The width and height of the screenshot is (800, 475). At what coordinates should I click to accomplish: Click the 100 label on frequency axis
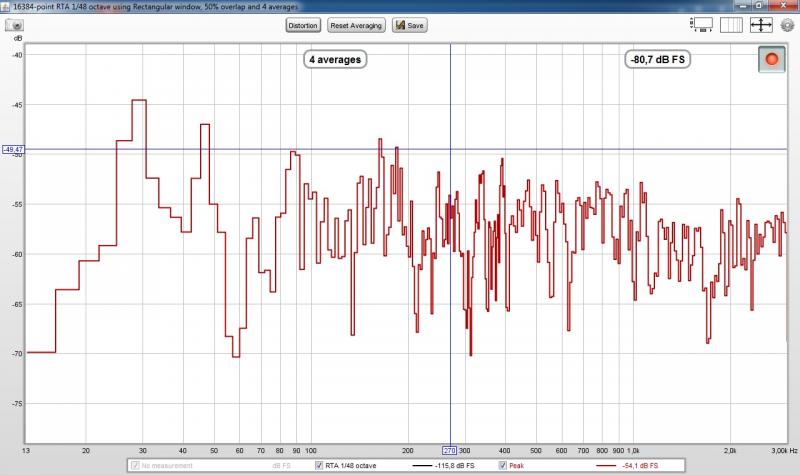[311, 451]
